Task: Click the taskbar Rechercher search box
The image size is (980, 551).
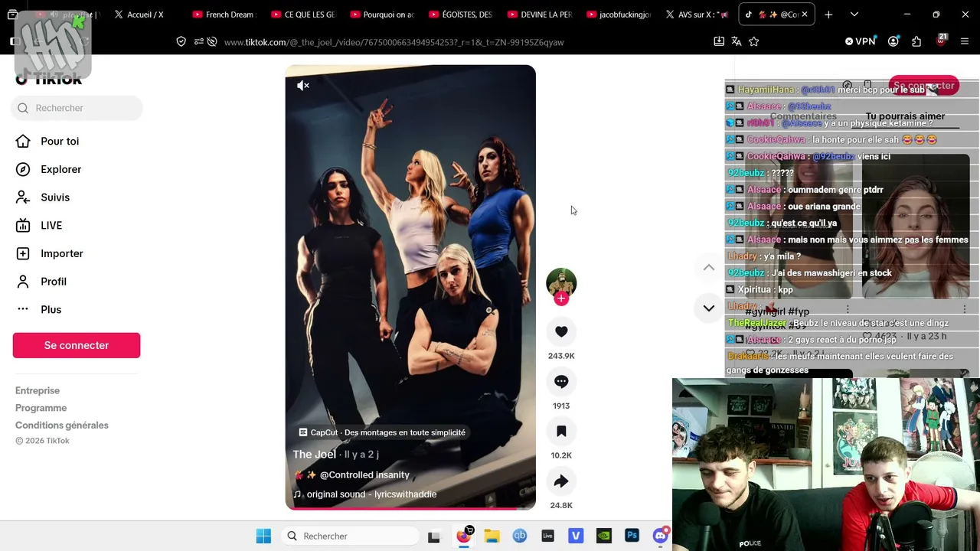Action: tap(348, 536)
